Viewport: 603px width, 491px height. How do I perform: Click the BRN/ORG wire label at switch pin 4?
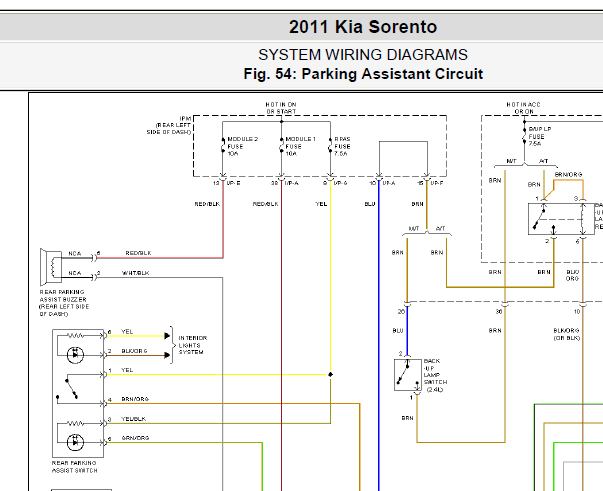point(135,399)
